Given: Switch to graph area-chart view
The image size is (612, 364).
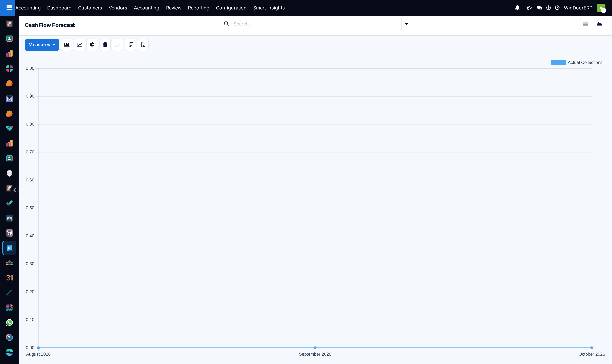Looking at the screenshot, I should (599, 24).
